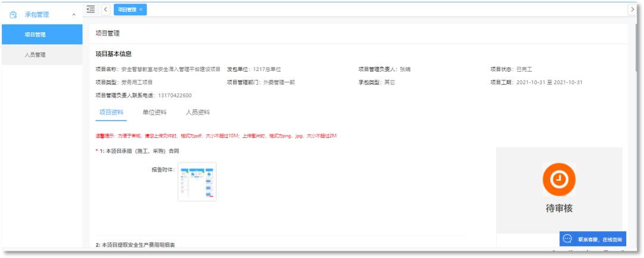Collapse the 承包管理 menu with its chevron
Screen dimensions: 644x258
pos(73,14)
